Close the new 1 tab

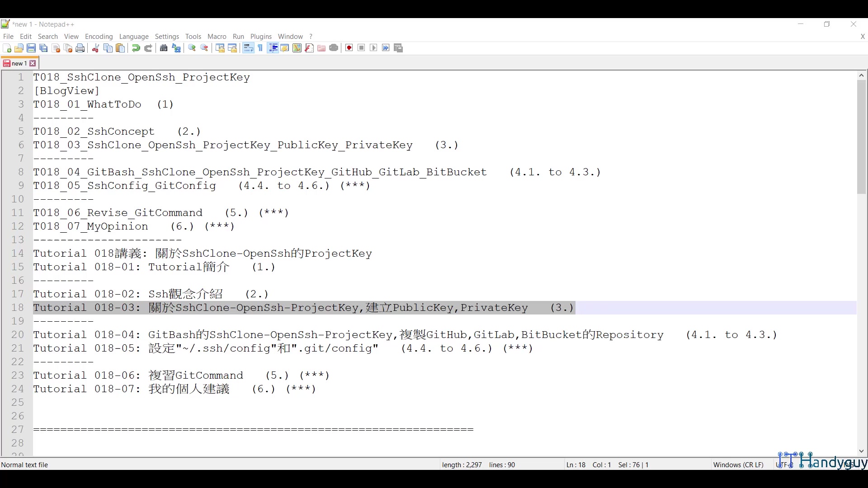pos(33,63)
